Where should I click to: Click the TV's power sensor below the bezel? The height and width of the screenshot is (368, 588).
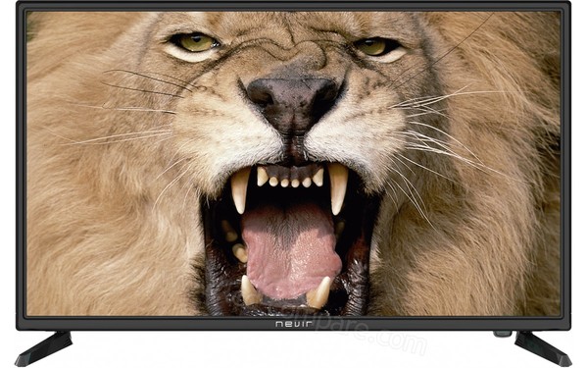point(503,334)
